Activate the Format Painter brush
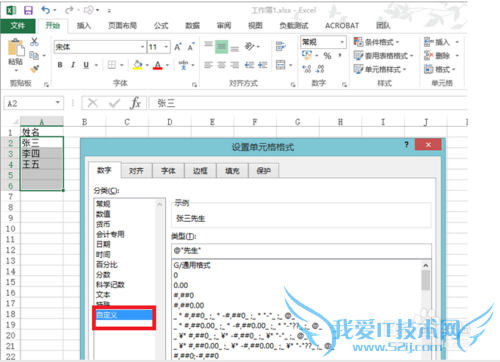The width and height of the screenshot is (500, 362). (x=34, y=68)
